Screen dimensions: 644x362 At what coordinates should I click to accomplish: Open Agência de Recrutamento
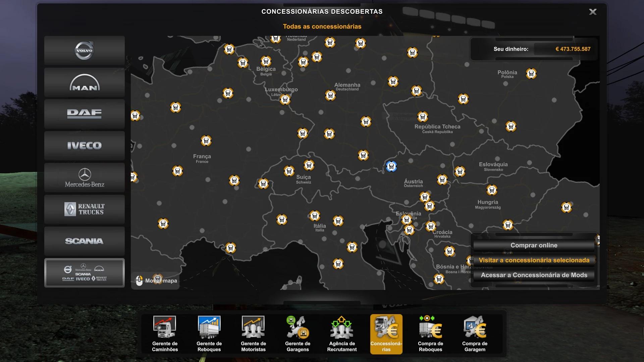pyautogui.click(x=342, y=334)
